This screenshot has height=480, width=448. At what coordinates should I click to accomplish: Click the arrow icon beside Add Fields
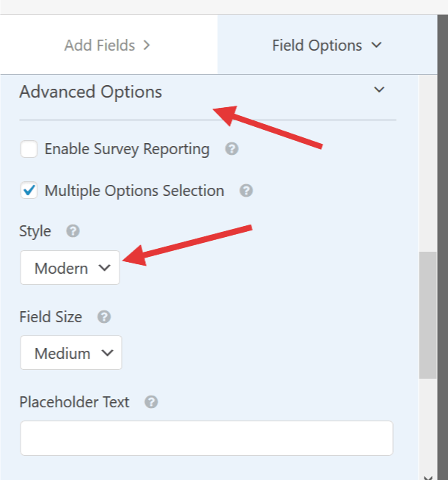147,46
